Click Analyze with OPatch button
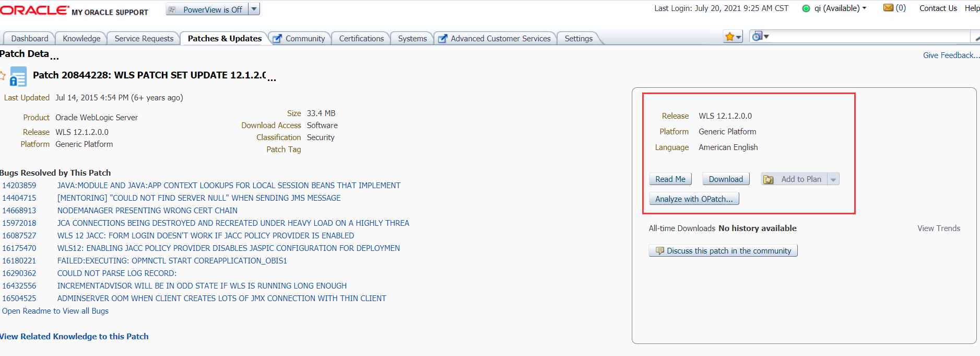Viewport: 980px width, 356px height. pyautogui.click(x=694, y=199)
